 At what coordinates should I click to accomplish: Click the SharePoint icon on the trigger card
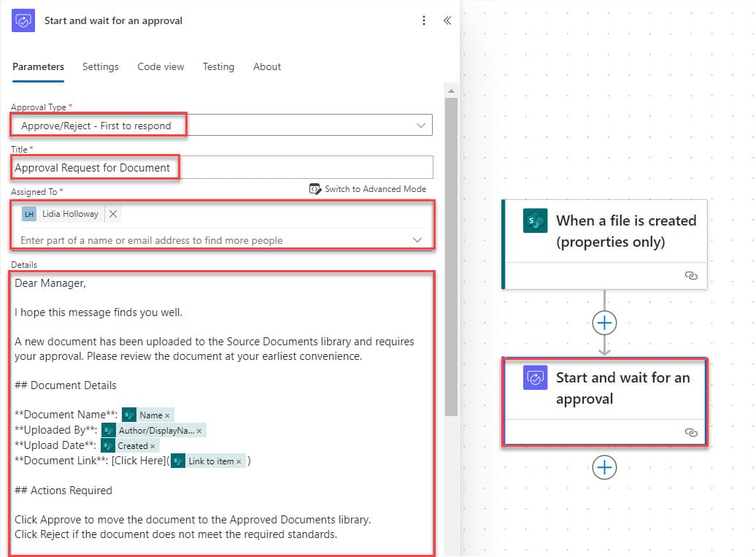(x=537, y=220)
